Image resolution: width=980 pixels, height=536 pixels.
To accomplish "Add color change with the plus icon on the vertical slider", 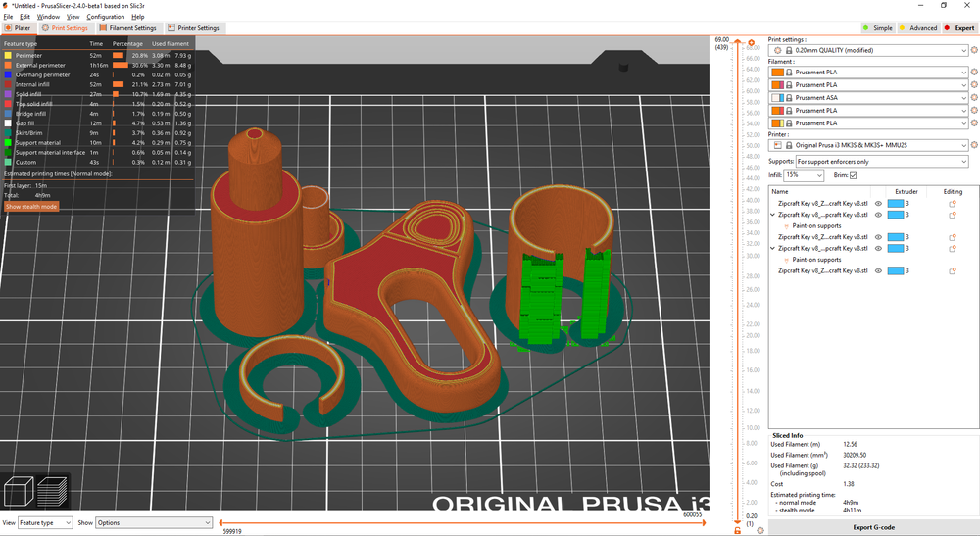I will coord(752,42).
